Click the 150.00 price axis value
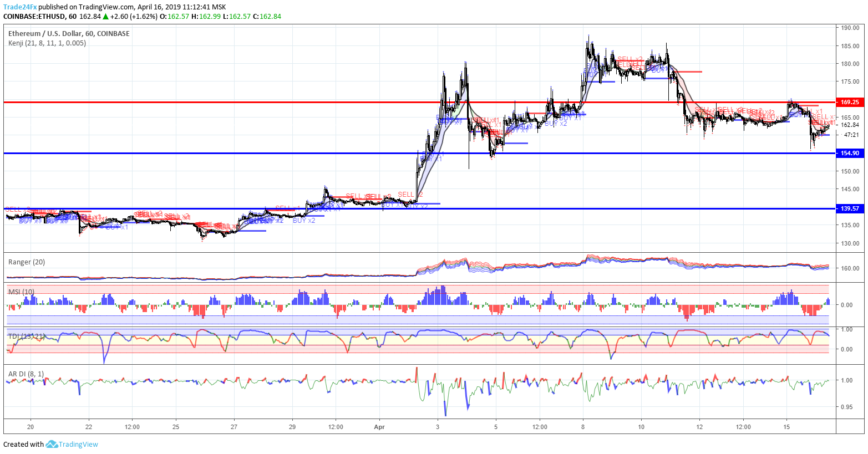This screenshot has height=454, width=868. (x=850, y=171)
